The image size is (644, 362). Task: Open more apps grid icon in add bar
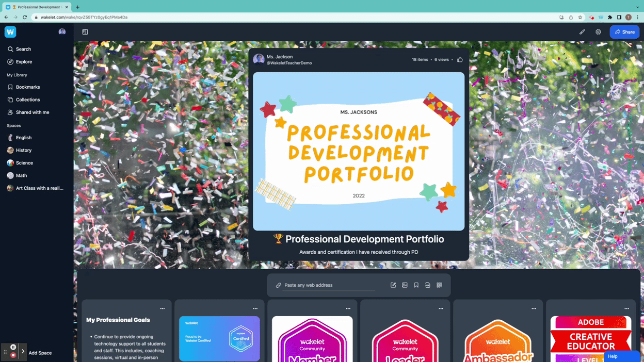(439, 285)
